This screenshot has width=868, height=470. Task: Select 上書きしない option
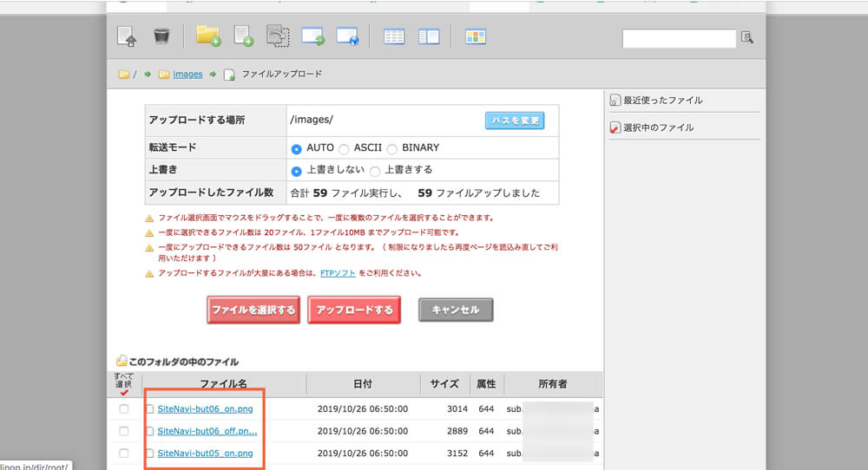click(296, 171)
